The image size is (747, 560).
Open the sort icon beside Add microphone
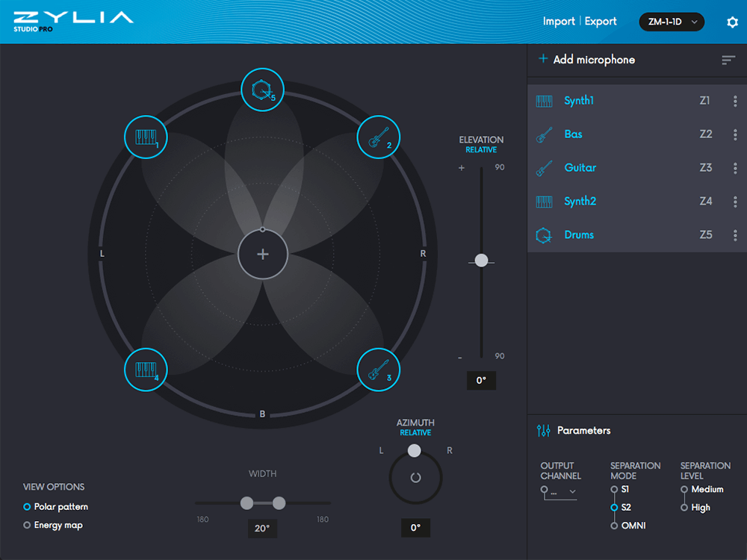[x=728, y=60]
